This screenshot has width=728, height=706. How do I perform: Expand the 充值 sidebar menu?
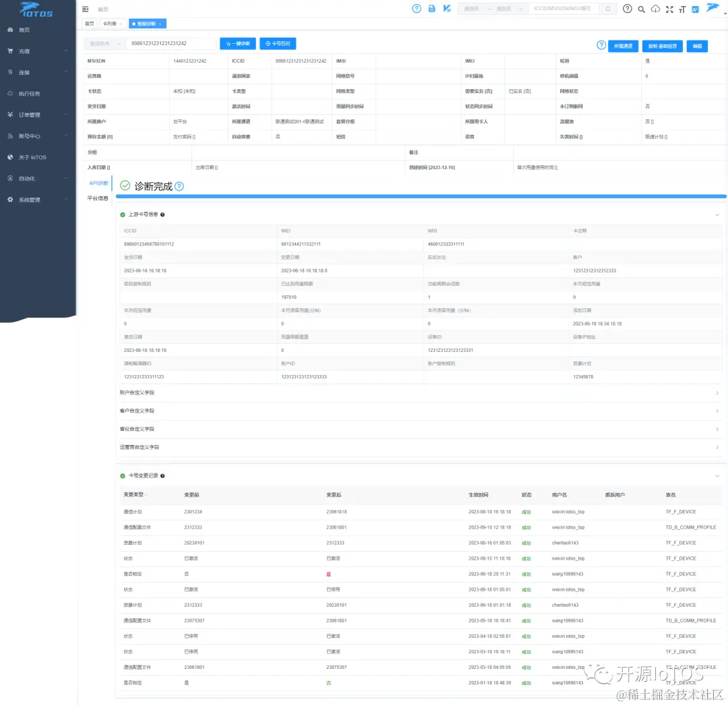pyautogui.click(x=38, y=51)
